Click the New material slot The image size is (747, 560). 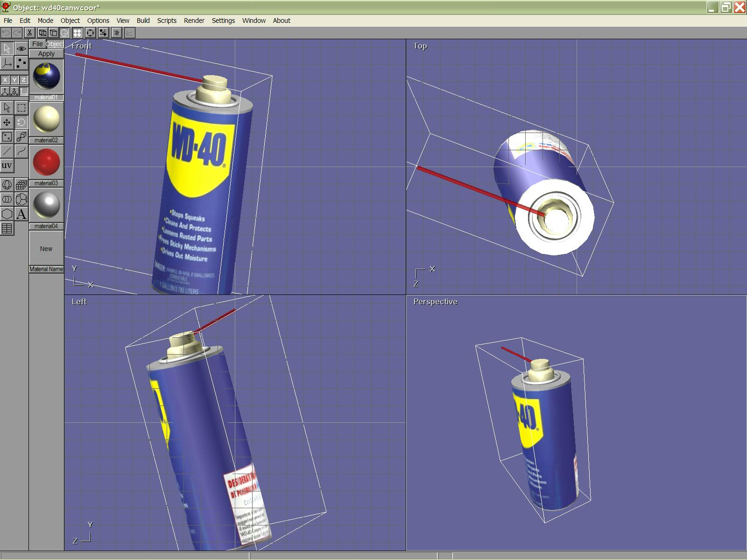[x=46, y=249]
